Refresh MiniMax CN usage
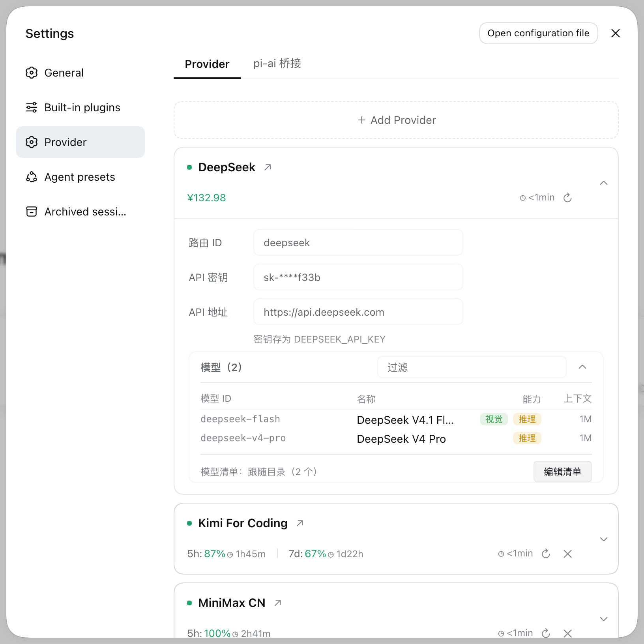The width and height of the screenshot is (644, 644). tap(546, 633)
